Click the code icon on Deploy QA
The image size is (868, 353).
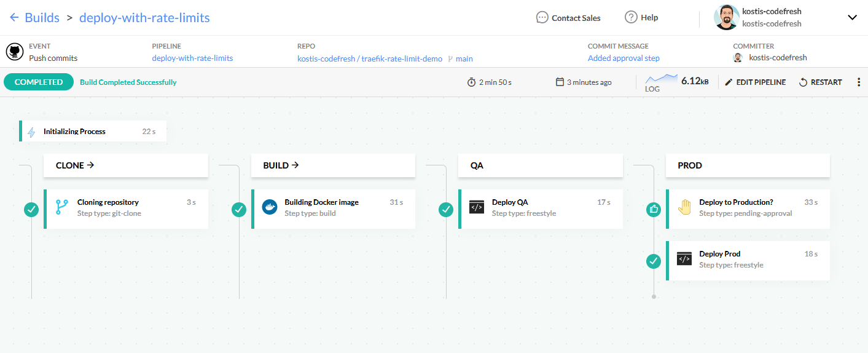coord(477,207)
